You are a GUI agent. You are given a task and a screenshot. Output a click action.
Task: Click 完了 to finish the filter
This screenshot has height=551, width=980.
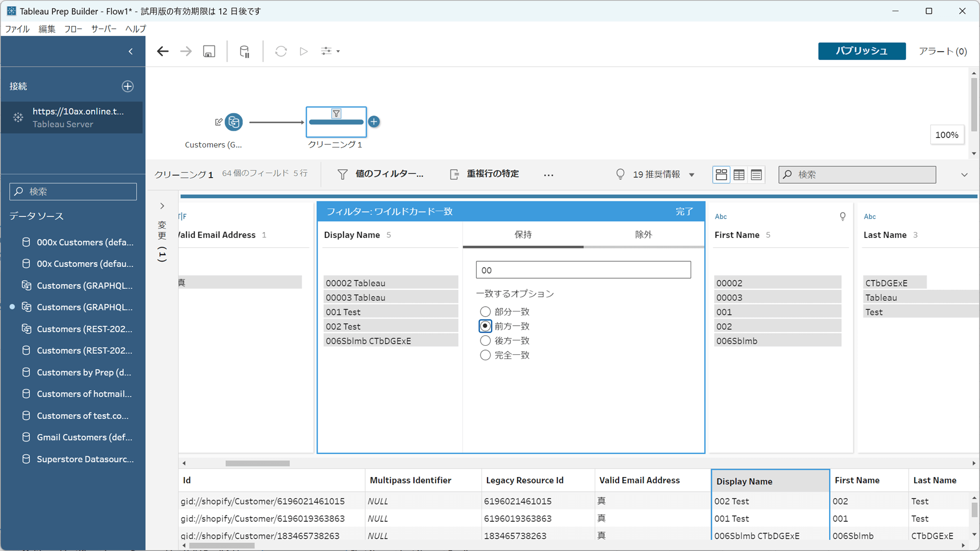[x=684, y=212]
